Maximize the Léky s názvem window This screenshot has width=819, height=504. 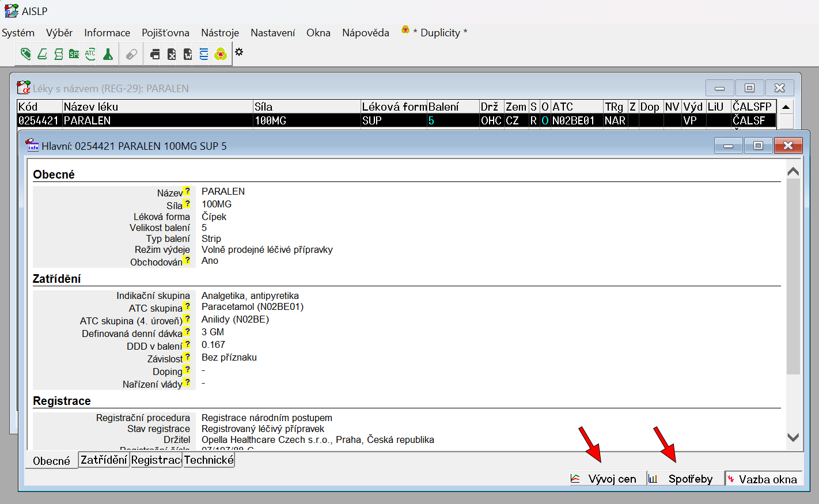(x=749, y=88)
